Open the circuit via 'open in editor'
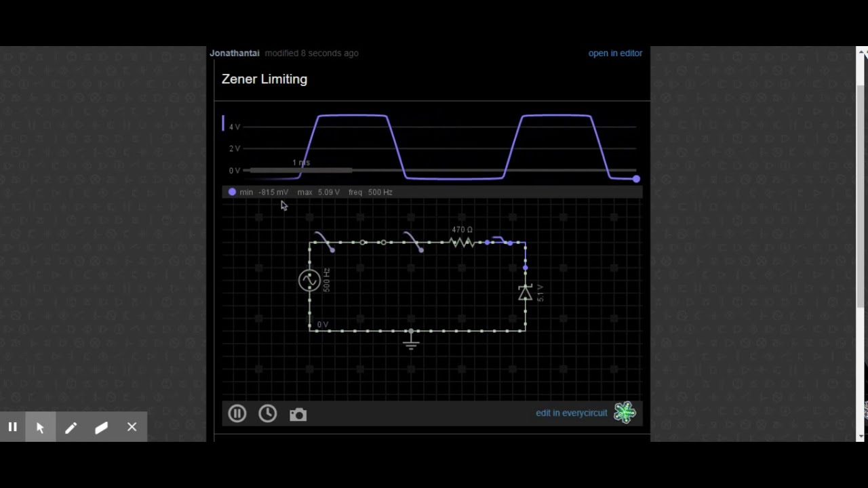Viewport: 868px width, 488px height. tap(615, 53)
